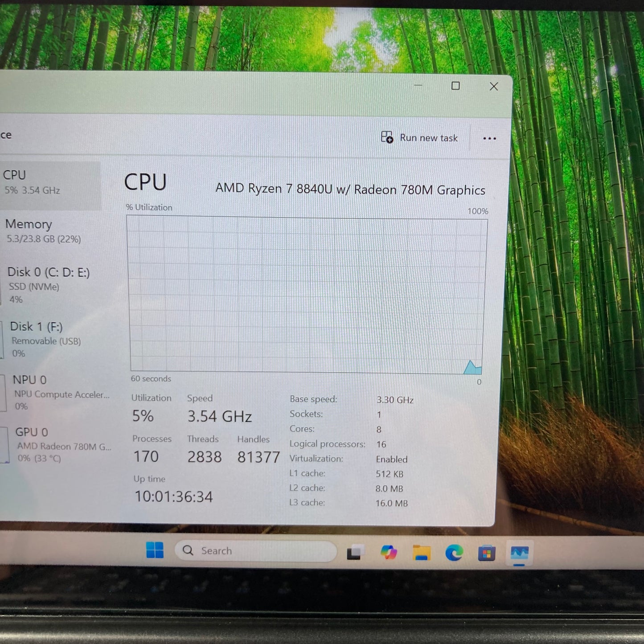The width and height of the screenshot is (644, 644).
Task: Open Task View from the taskbar
Action: click(x=355, y=552)
